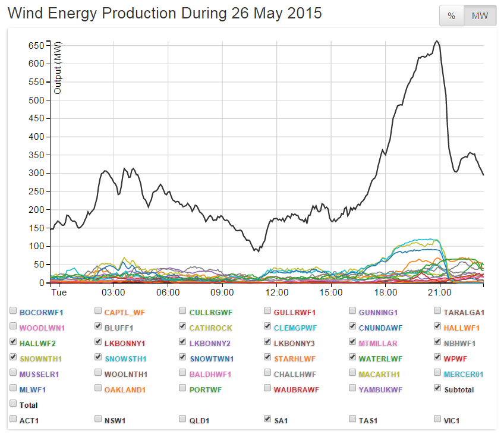Enable the MUSSELR1 series checkbox
Image resolution: width=504 pixels, height=434 pixels.
click(13, 373)
